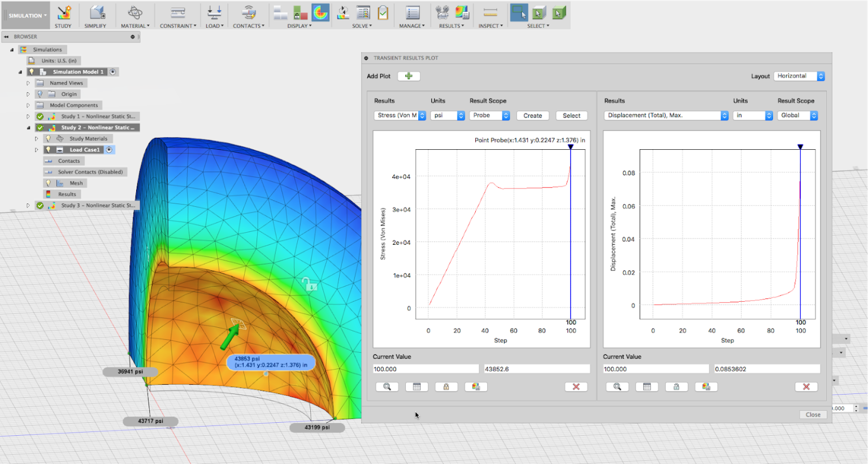Click the Close button of Transient Results Plot
Screen dimensions: 868x464
point(813,414)
